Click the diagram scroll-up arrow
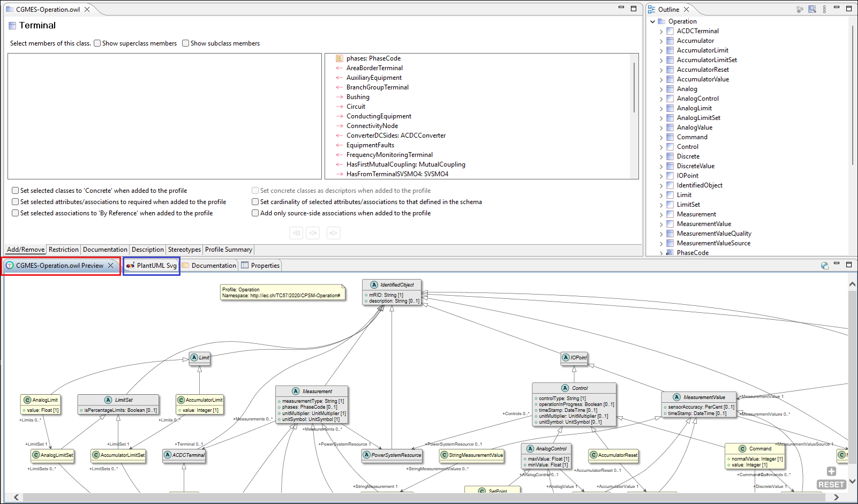 tap(853, 284)
